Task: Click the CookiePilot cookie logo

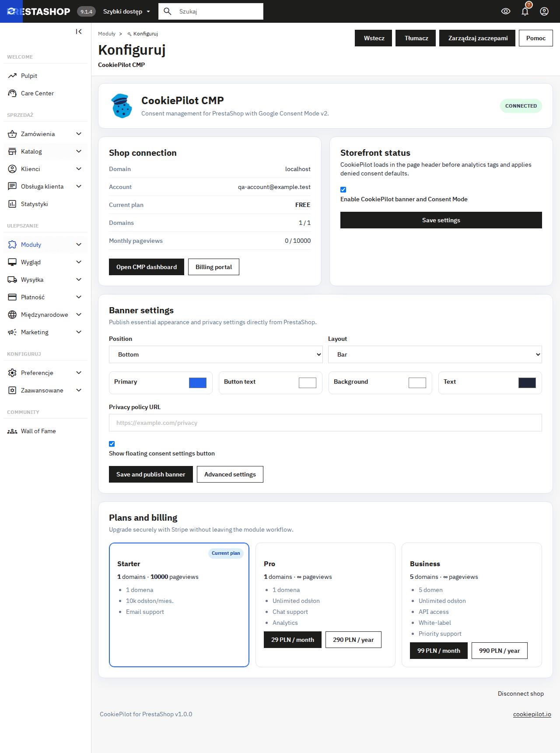Action: pos(122,106)
